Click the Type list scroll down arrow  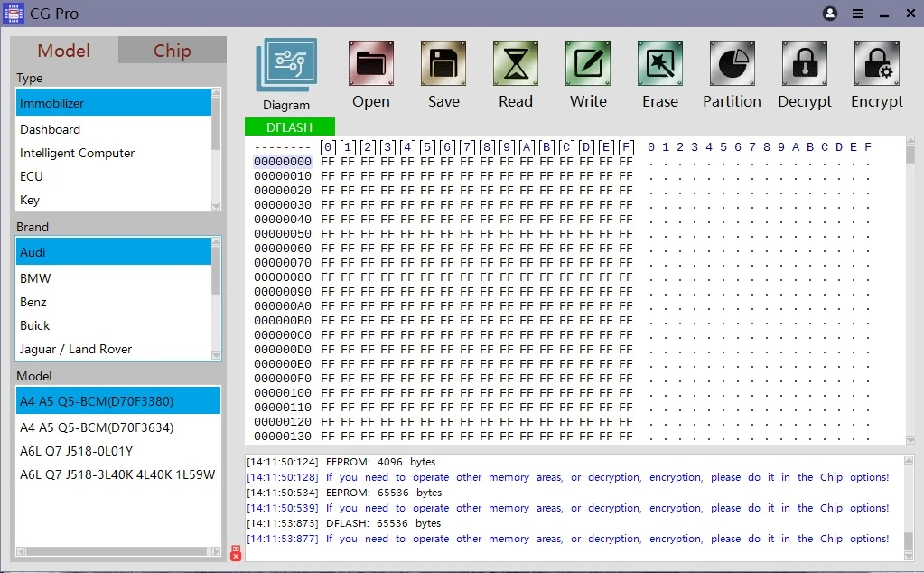[216, 206]
